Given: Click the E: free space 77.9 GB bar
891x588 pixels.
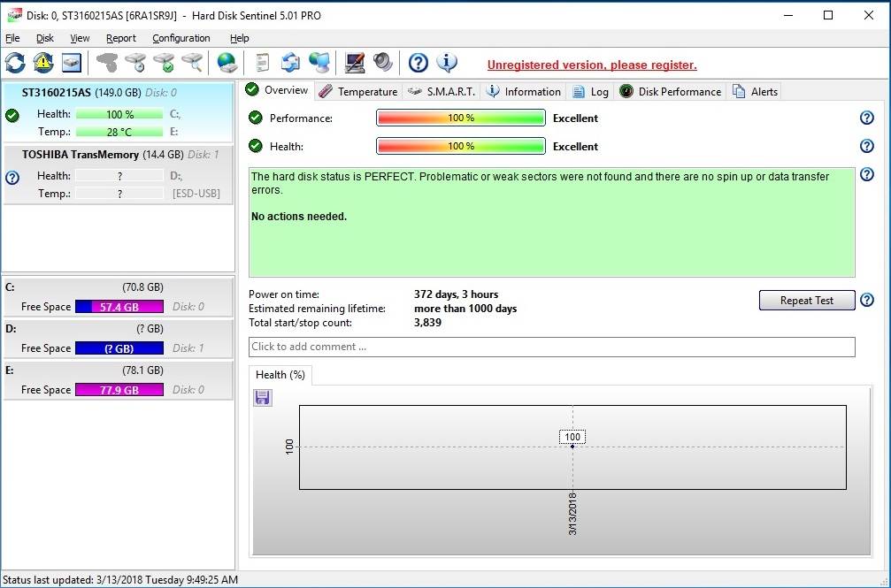Looking at the screenshot, I should [119, 390].
